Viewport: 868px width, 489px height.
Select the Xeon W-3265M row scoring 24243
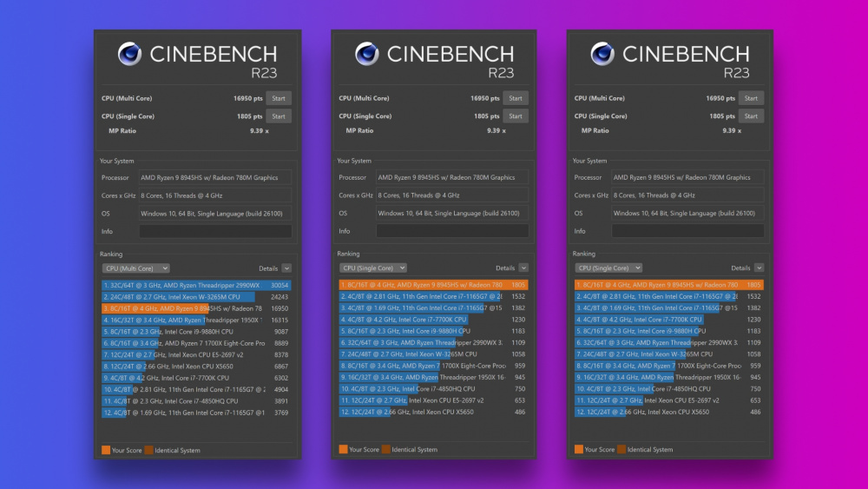point(196,296)
